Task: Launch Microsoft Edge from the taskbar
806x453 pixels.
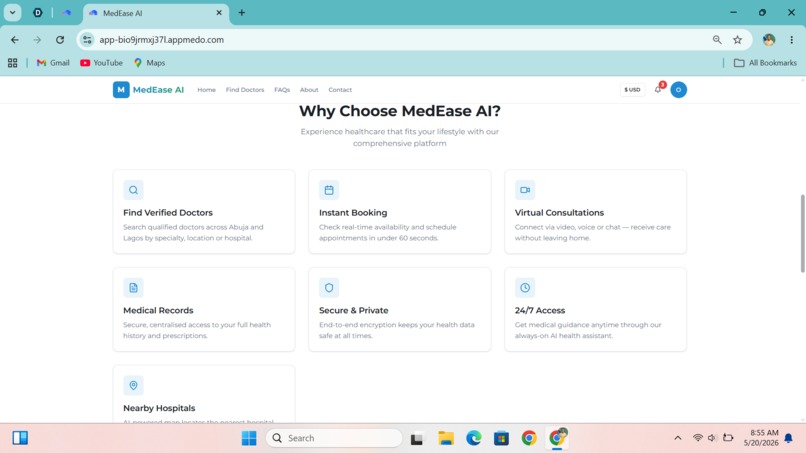Action: click(473, 438)
